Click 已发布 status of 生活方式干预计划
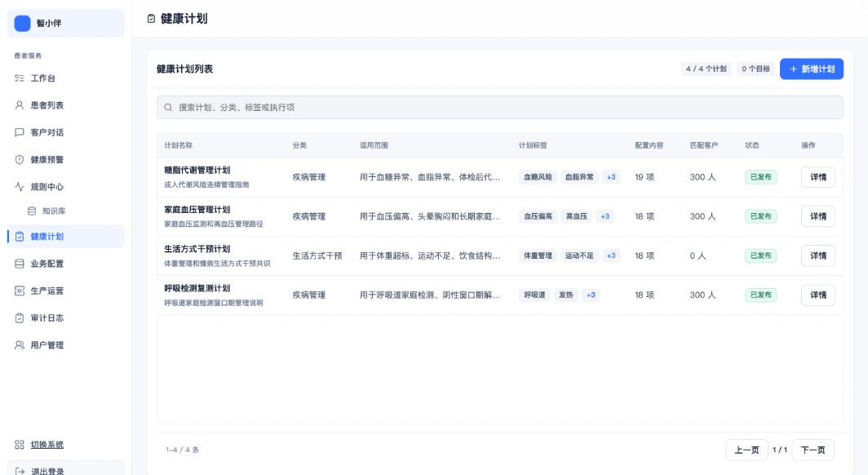The width and height of the screenshot is (868, 475). 760,255
